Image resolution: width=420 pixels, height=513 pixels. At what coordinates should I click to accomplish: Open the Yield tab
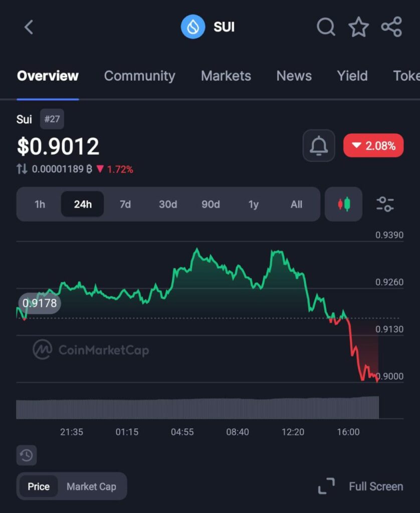click(352, 76)
